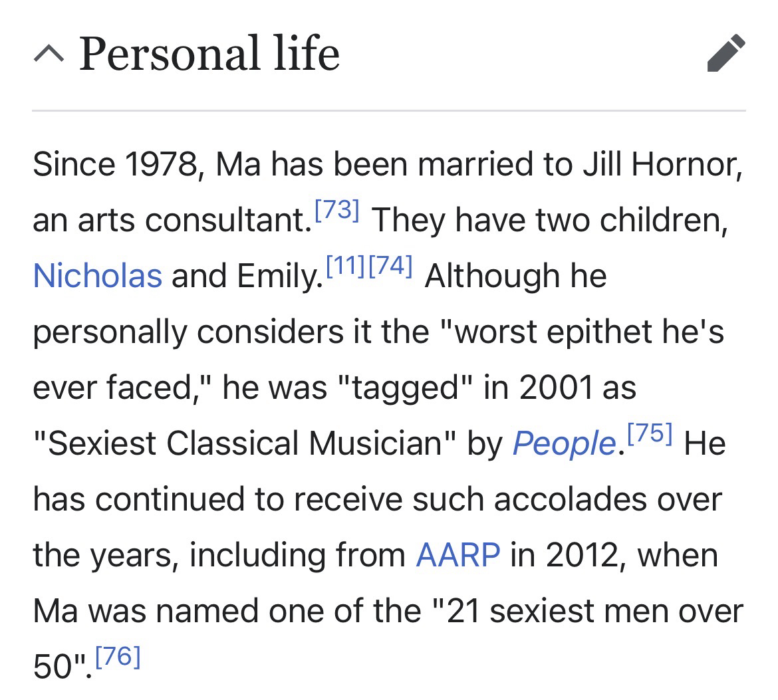Jump to footnote [11]

click(346, 267)
